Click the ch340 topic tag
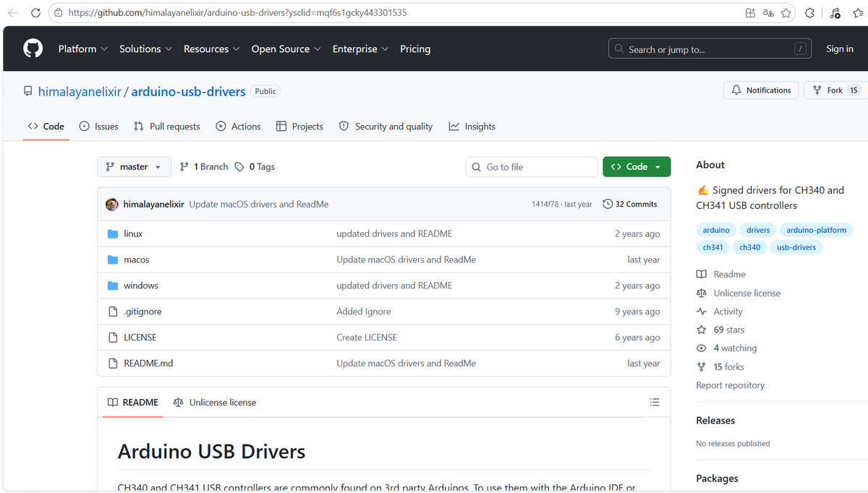868x493 pixels. click(x=749, y=247)
